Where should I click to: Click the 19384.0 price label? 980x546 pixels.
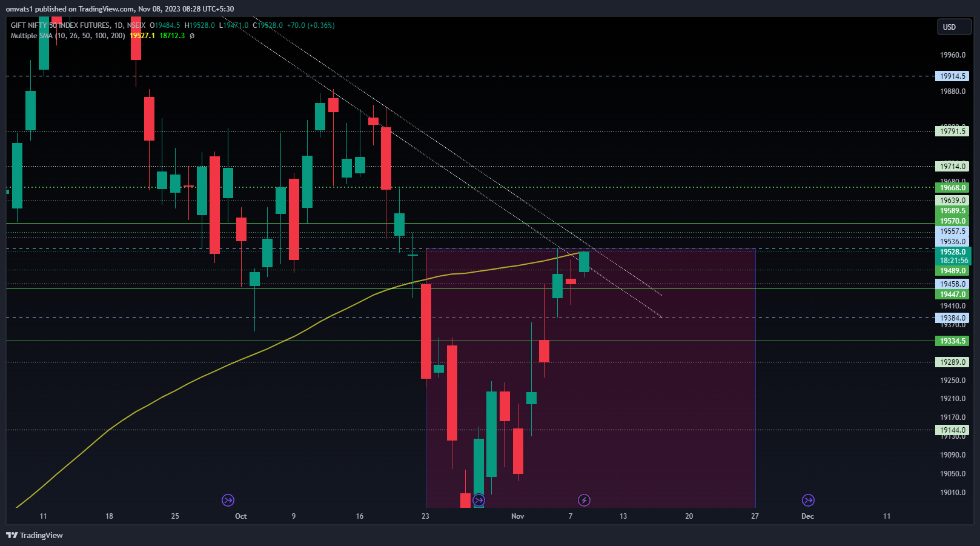tap(952, 318)
